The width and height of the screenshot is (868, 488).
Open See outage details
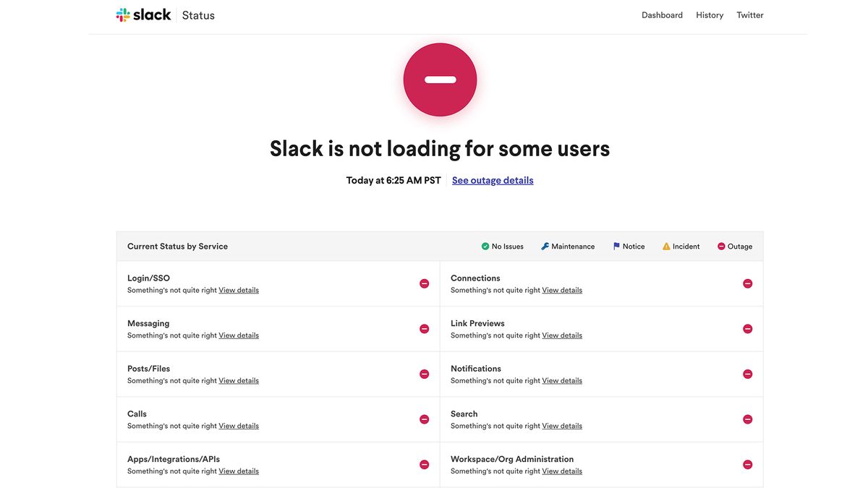(492, 179)
